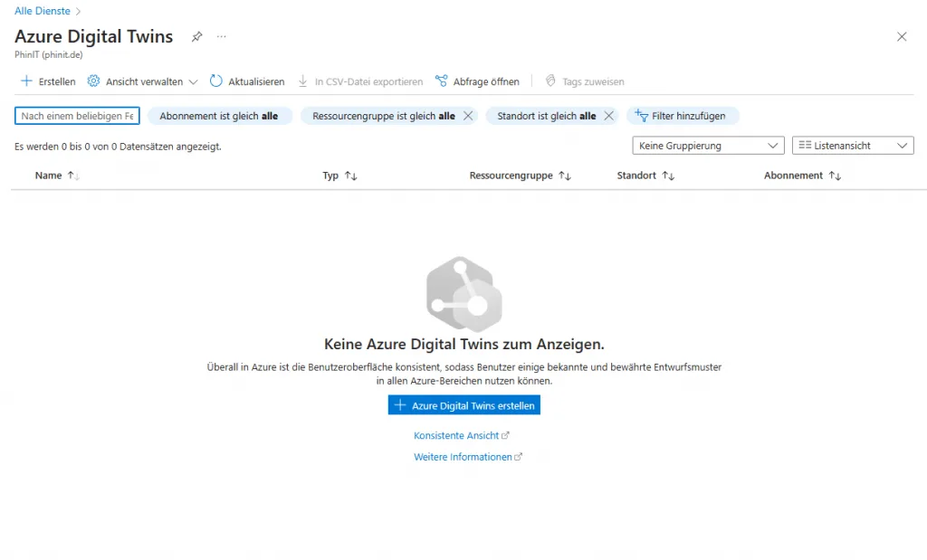Viewport: 927px width, 560px height.
Task: Close the Azure Digital Twins blade
Action: pyautogui.click(x=902, y=37)
